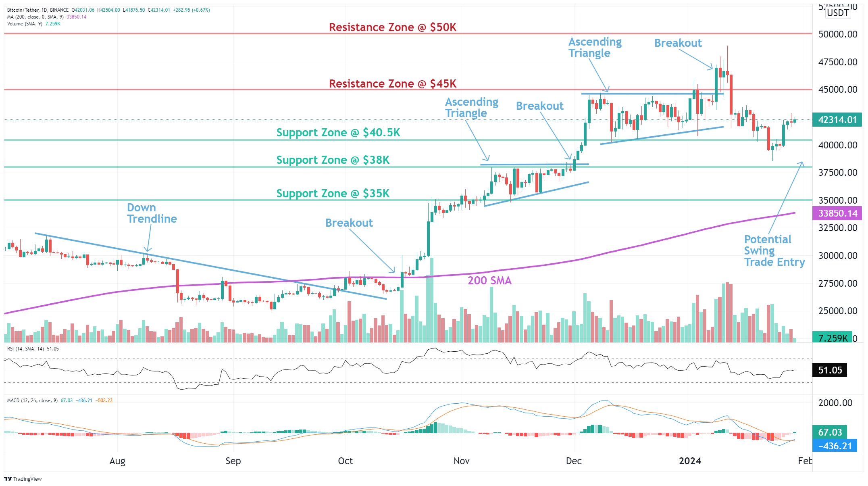The image size is (868, 486).
Task: Click 2000.00 on the MACD axis
Action: coord(835,403)
